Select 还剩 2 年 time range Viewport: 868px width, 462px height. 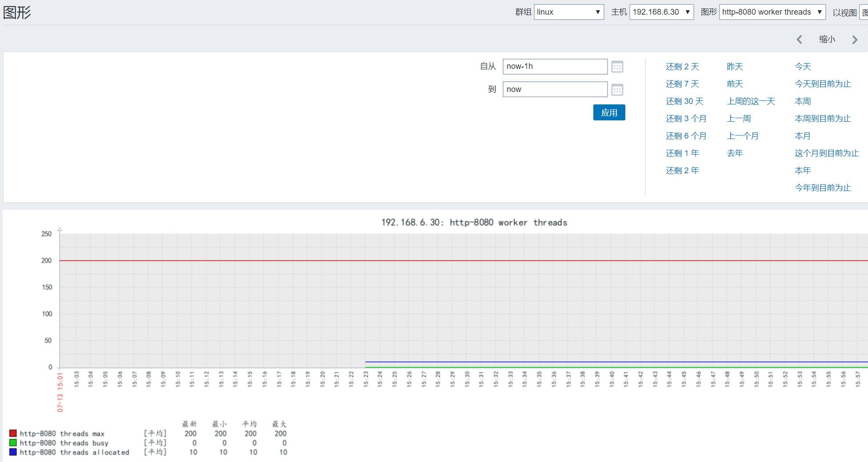click(682, 171)
